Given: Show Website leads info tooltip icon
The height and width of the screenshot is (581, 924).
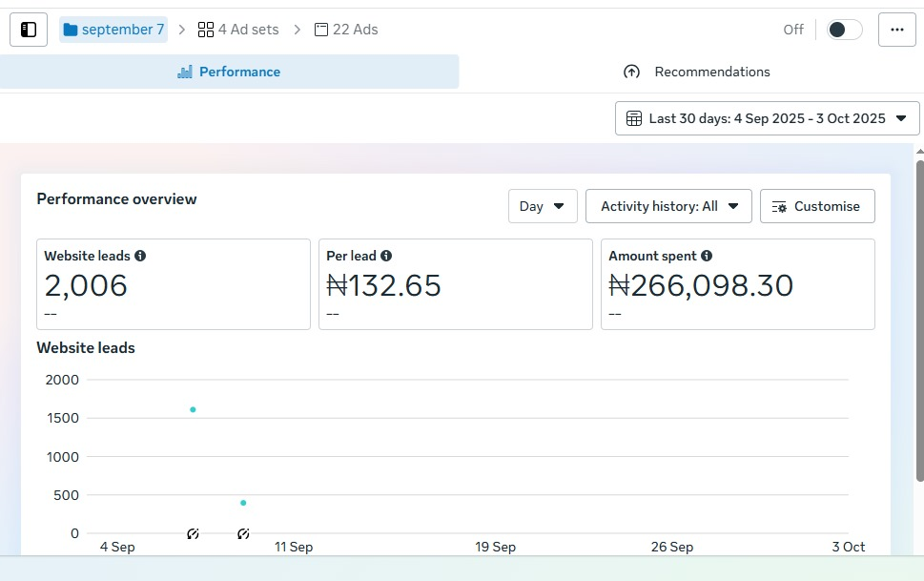Looking at the screenshot, I should (x=140, y=256).
